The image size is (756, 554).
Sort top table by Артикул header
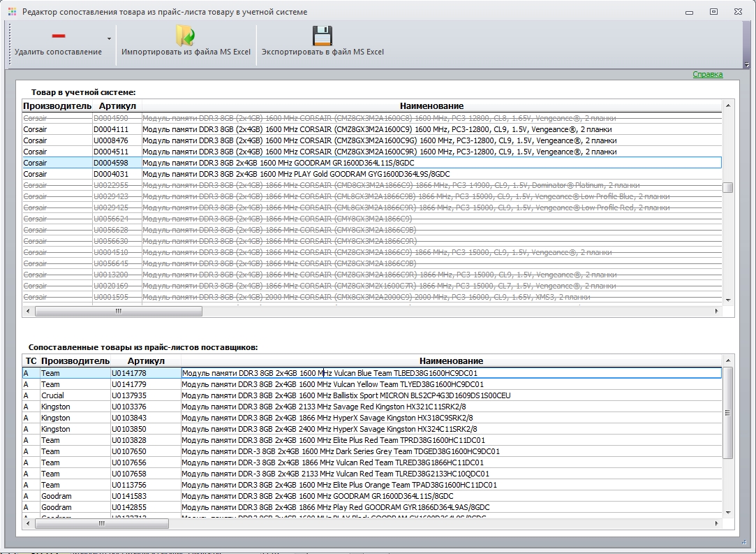pos(117,105)
